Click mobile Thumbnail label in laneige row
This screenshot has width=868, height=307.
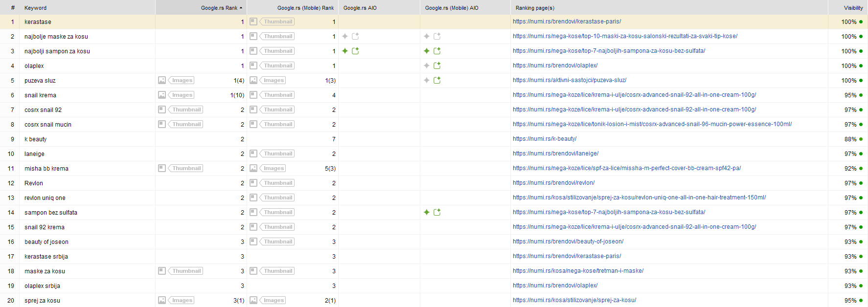pos(278,153)
